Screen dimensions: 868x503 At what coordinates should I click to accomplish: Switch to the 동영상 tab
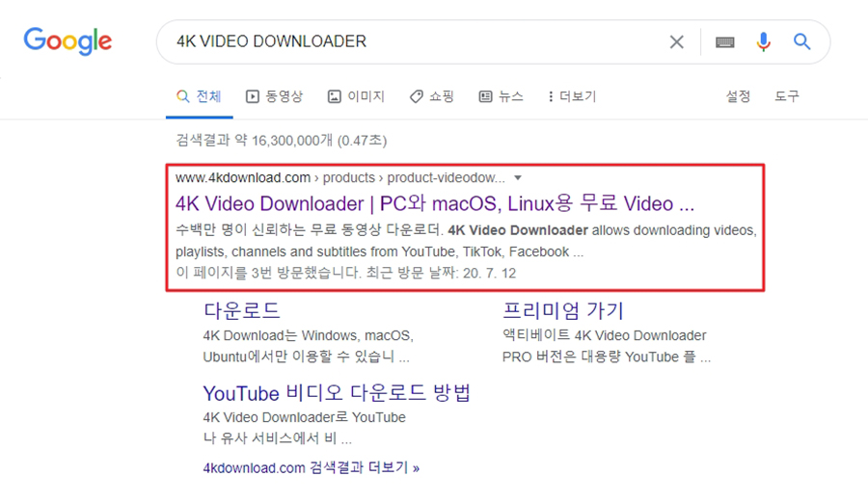tap(275, 96)
